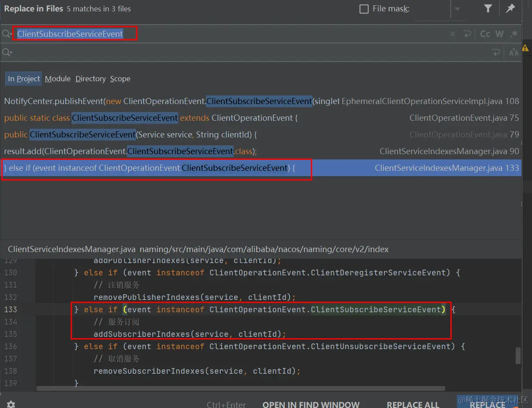Click line number 133 in preview gutter

point(11,309)
